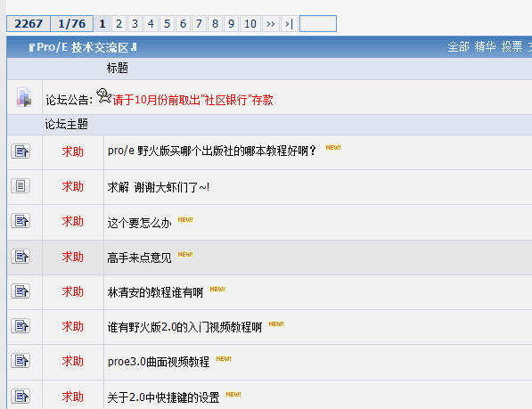The image size is (532, 409).
Task: Click topic icon beside 关于2.0中快捷键的设置 thread
Action: coord(20,397)
